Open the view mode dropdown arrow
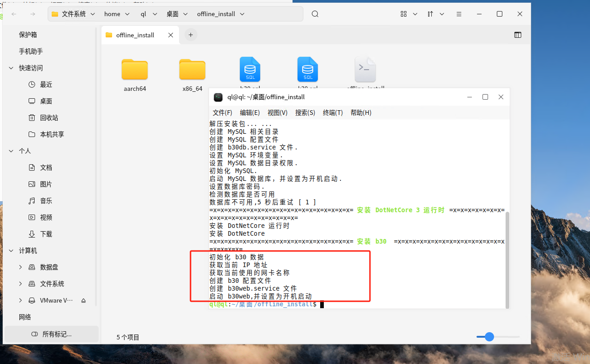Screen dimensions: 590x364 (415, 14)
